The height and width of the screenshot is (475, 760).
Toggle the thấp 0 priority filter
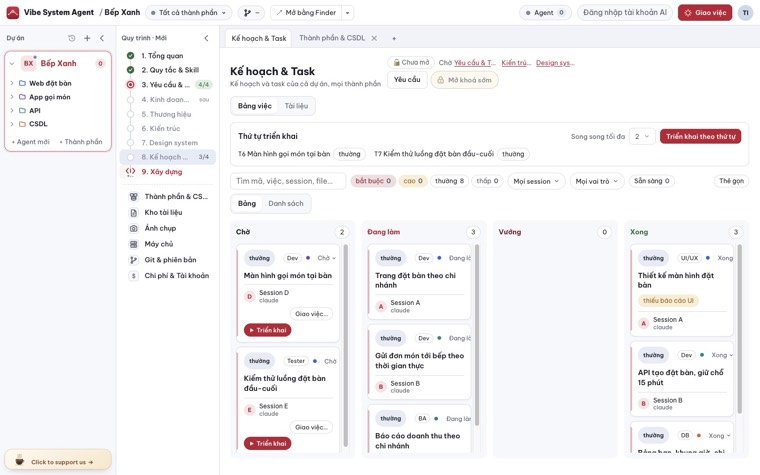[x=487, y=181]
